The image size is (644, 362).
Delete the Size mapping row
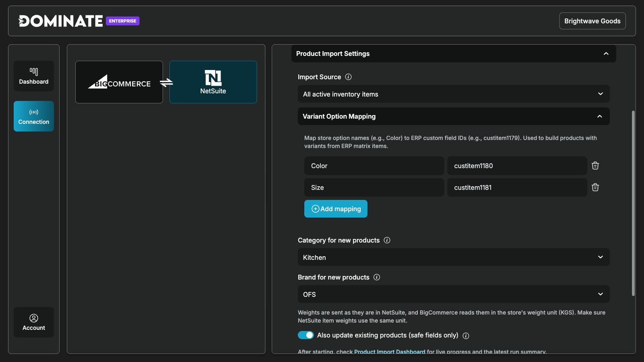pyautogui.click(x=595, y=187)
